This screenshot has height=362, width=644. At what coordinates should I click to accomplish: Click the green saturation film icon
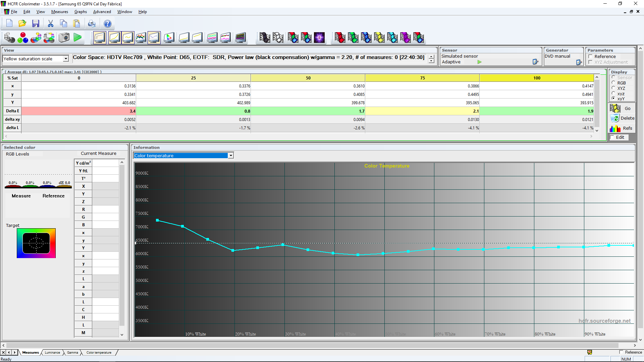pos(353,38)
